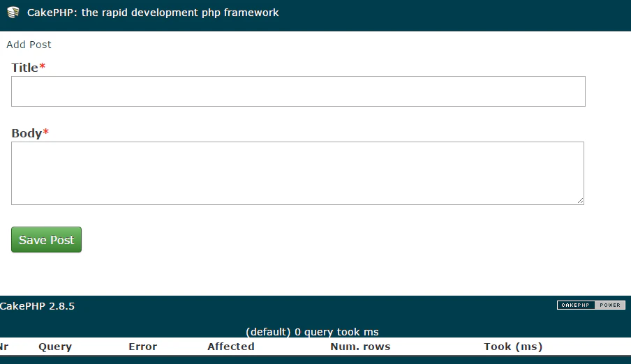Click the Body label

[x=30, y=133]
